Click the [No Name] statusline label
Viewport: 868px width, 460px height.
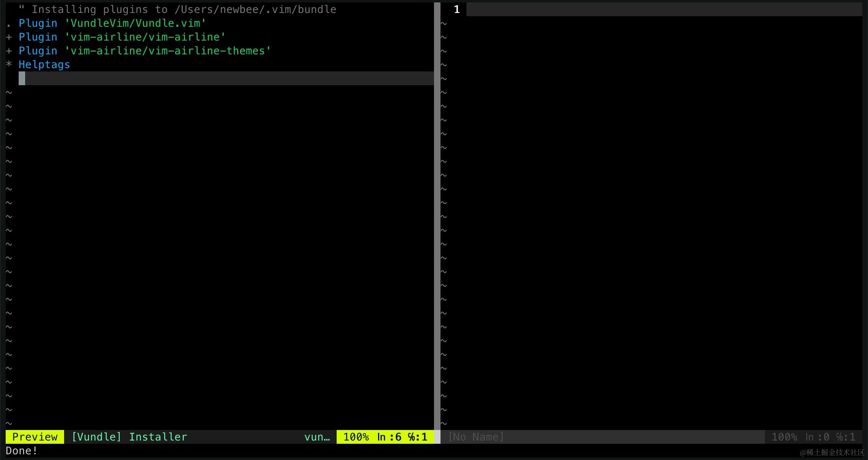(476, 437)
